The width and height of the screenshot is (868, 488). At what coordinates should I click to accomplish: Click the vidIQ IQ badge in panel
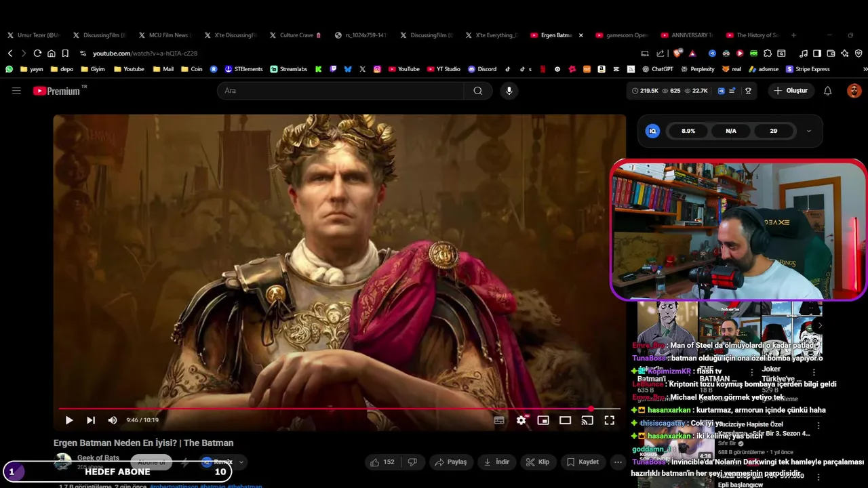(652, 131)
